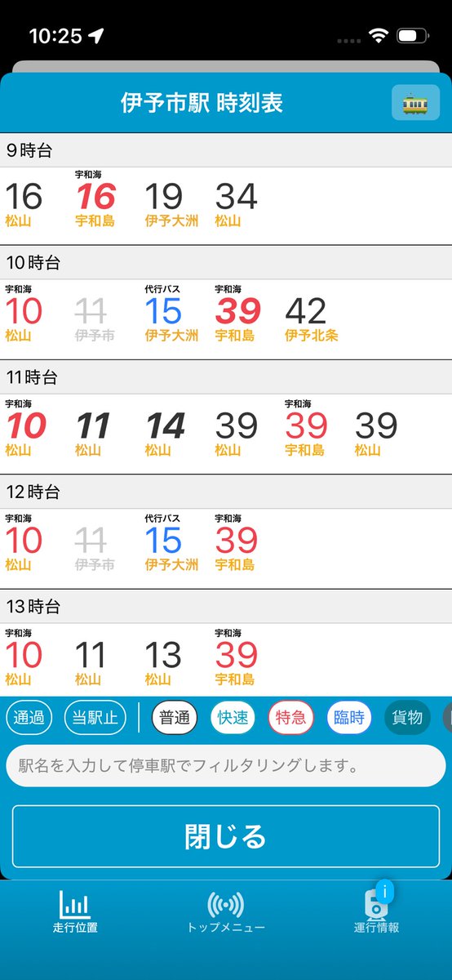The width and height of the screenshot is (452, 980).
Task: Select 10:10 宇和海 to 松山
Action: [24, 314]
